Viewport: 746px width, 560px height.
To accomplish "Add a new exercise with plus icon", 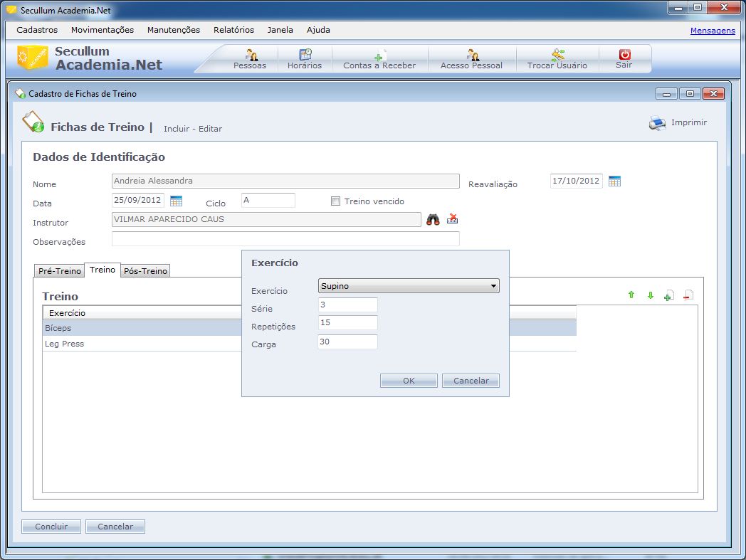I will pos(668,295).
